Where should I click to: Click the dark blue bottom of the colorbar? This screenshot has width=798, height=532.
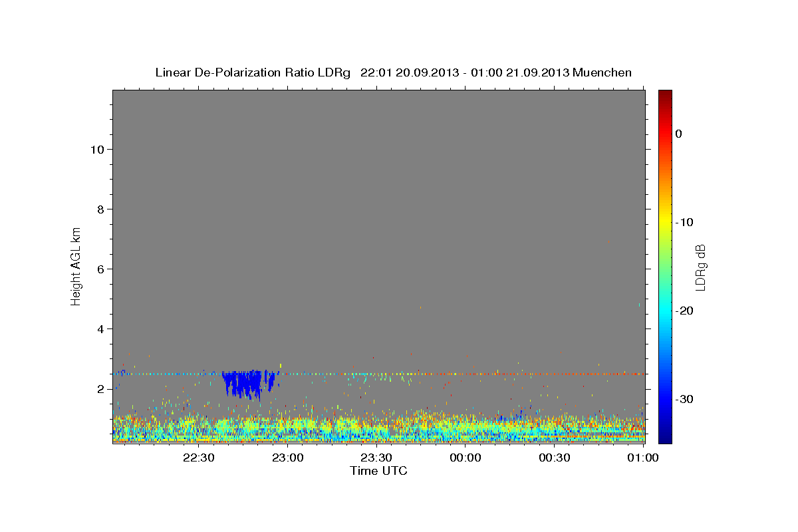(665, 436)
